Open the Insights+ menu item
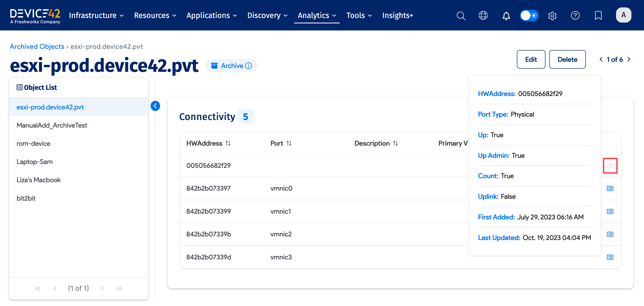This screenshot has width=644, height=306. click(398, 16)
